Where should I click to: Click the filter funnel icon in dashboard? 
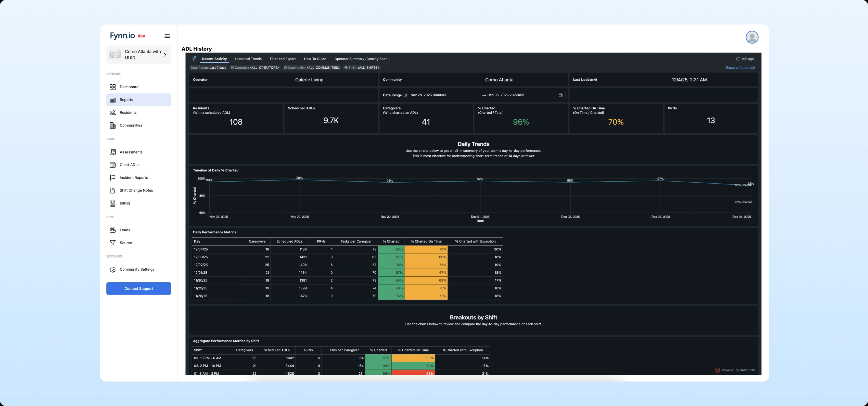(x=194, y=59)
